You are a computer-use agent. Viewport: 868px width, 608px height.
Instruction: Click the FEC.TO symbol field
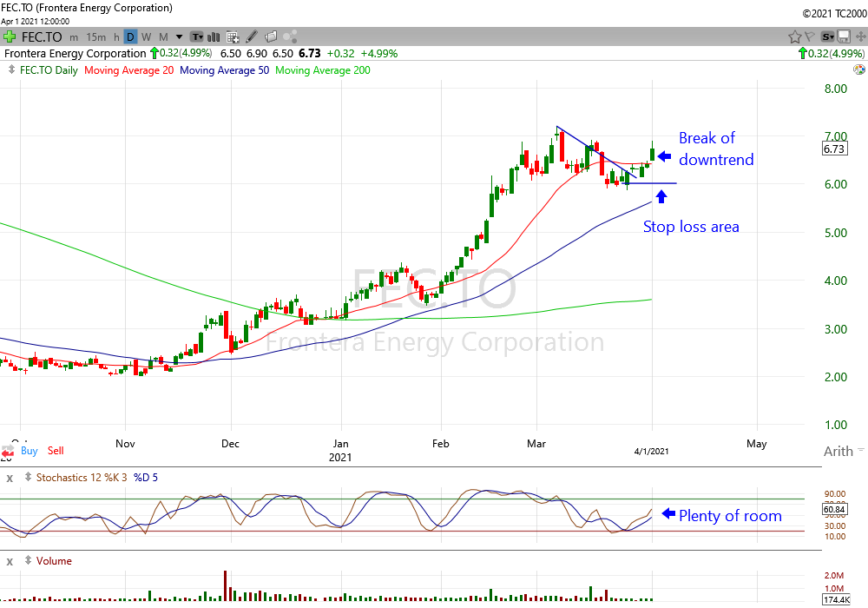coord(42,37)
